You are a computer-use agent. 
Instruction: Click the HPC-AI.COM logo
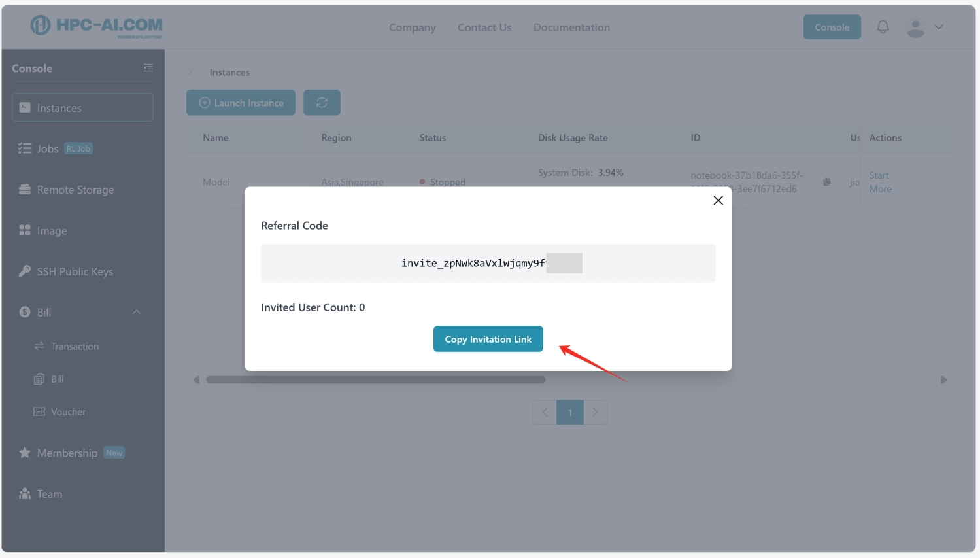point(97,26)
